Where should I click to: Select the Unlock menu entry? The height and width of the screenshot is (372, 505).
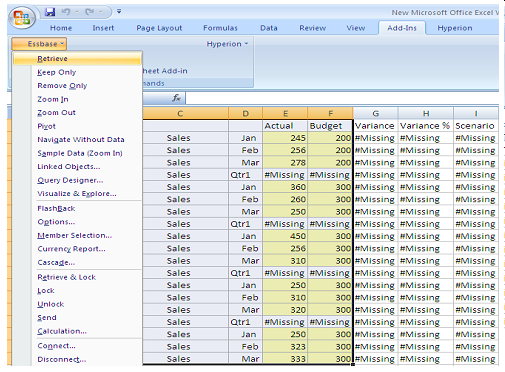pos(77,304)
